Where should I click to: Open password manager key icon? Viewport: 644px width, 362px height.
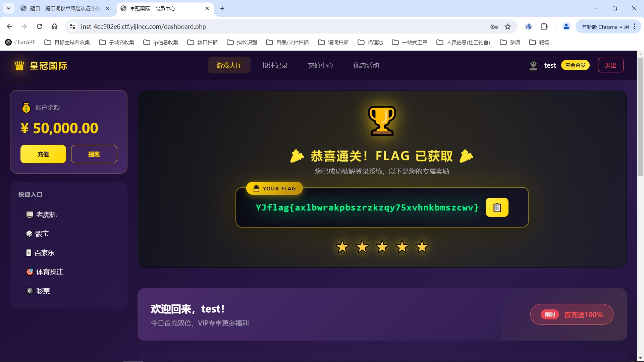(x=494, y=27)
